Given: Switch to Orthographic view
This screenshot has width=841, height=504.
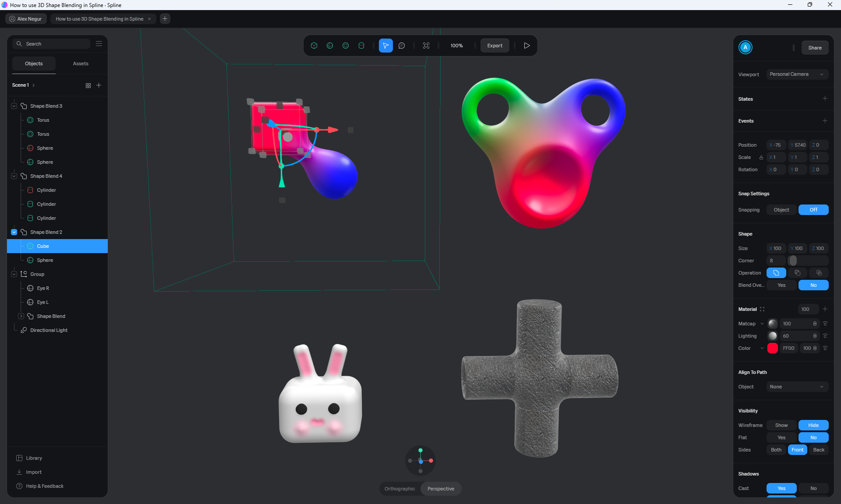Looking at the screenshot, I should click(399, 489).
